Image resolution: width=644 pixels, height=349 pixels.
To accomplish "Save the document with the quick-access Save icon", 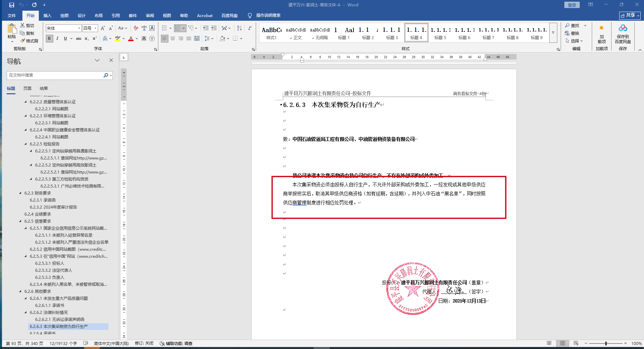I will click(12, 5).
